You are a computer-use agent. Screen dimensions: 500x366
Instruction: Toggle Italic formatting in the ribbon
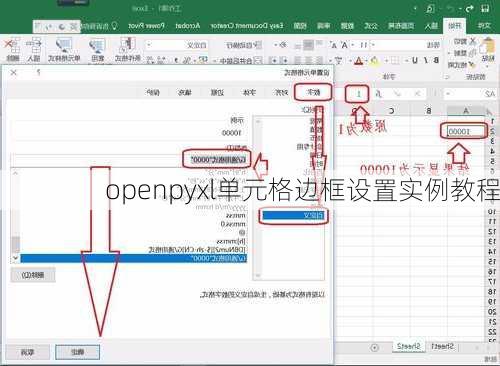426,60
